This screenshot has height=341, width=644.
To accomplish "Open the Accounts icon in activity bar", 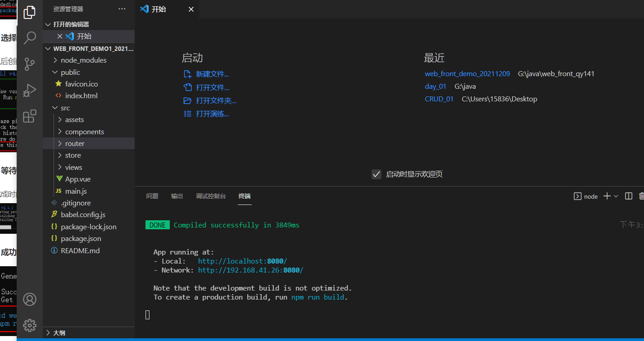I will click(29, 299).
